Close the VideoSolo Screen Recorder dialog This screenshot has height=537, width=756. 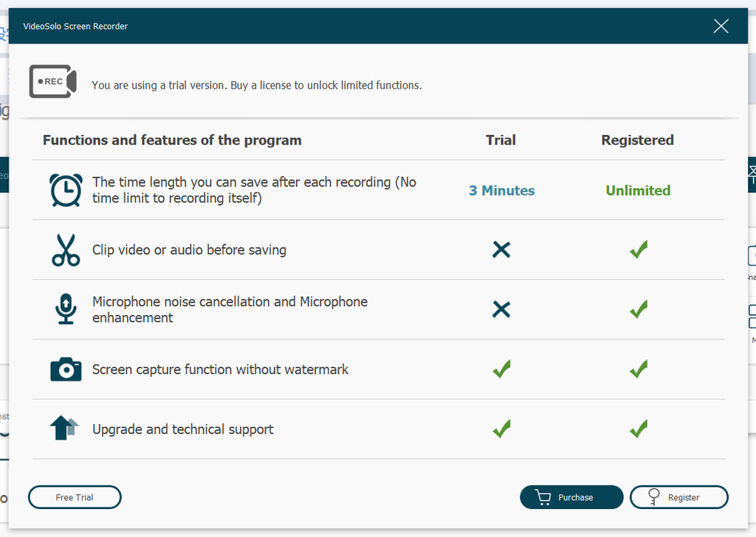(721, 26)
